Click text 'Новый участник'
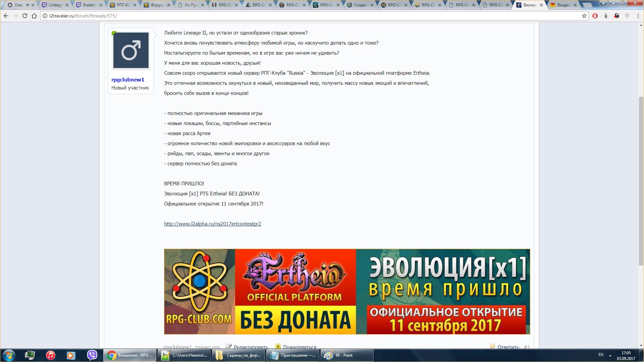This screenshot has width=644, height=362. 130,88
